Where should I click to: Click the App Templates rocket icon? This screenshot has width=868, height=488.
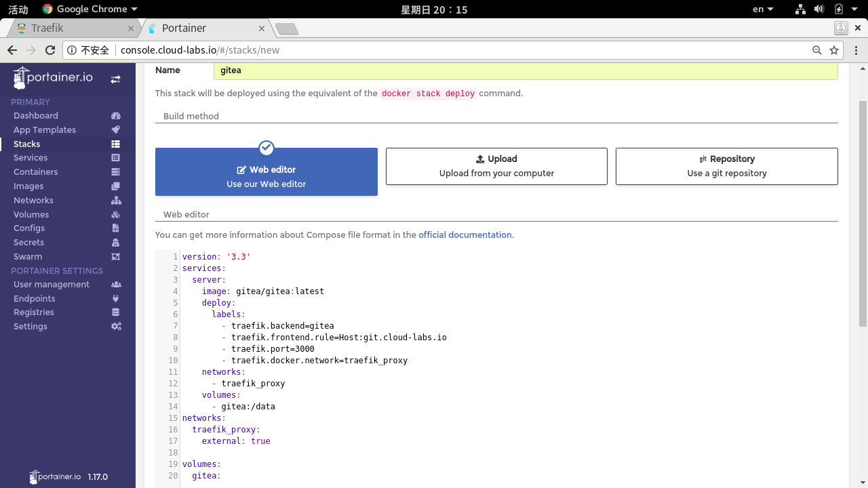click(116, 129)
